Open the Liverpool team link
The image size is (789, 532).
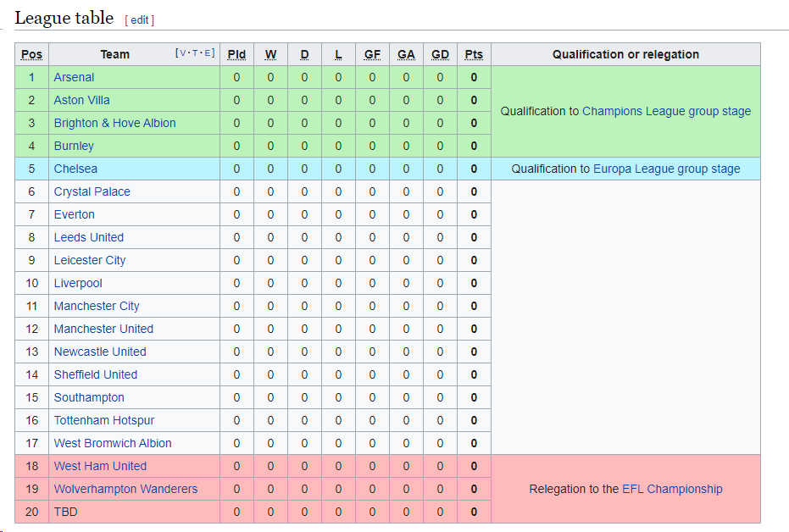click(78, 283)
